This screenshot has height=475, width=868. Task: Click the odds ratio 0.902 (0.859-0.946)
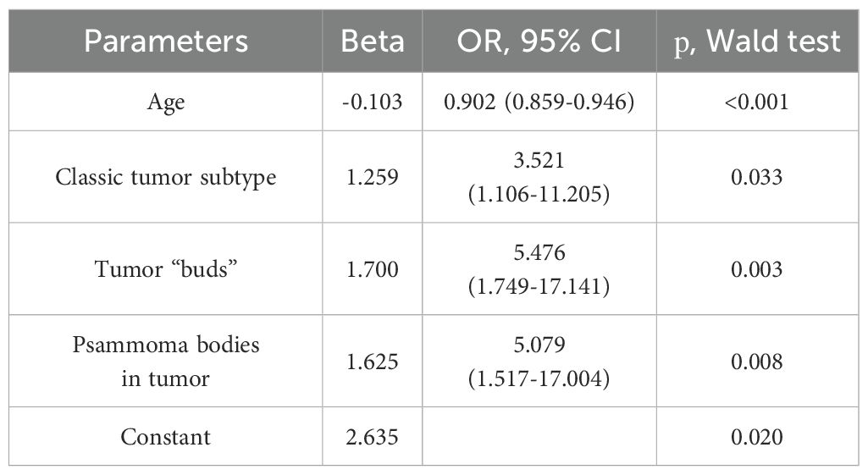[x=540, y=102]
